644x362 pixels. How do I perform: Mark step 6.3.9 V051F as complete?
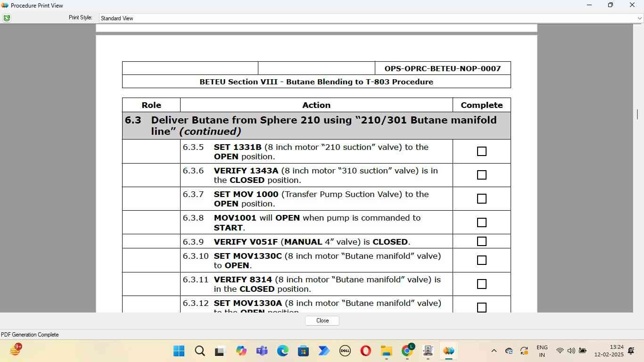[x=481, y=241]
